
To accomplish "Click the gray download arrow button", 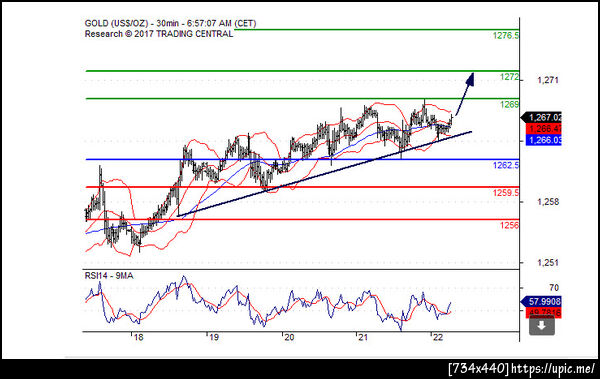I will (x=541, y=326).
